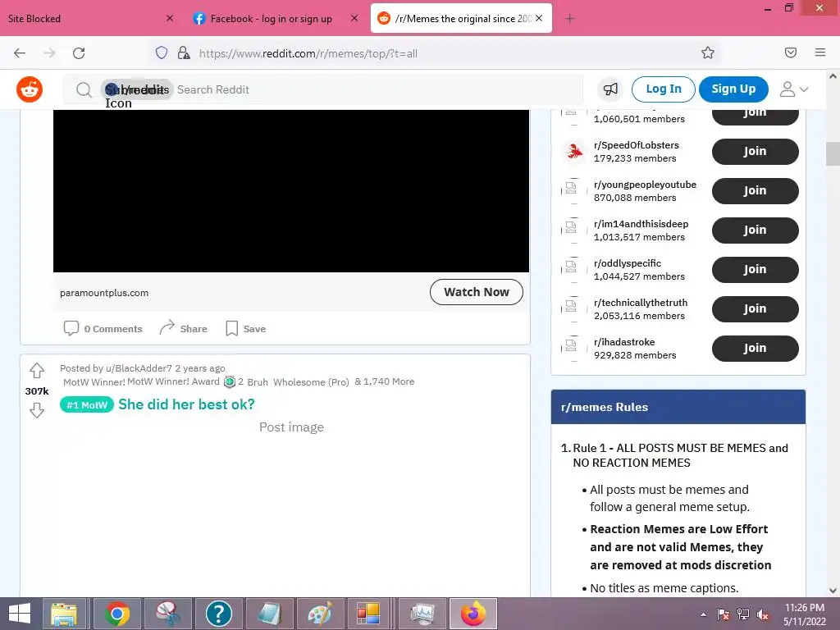Click the #1 MotW flair tag

tap(87, 405)
